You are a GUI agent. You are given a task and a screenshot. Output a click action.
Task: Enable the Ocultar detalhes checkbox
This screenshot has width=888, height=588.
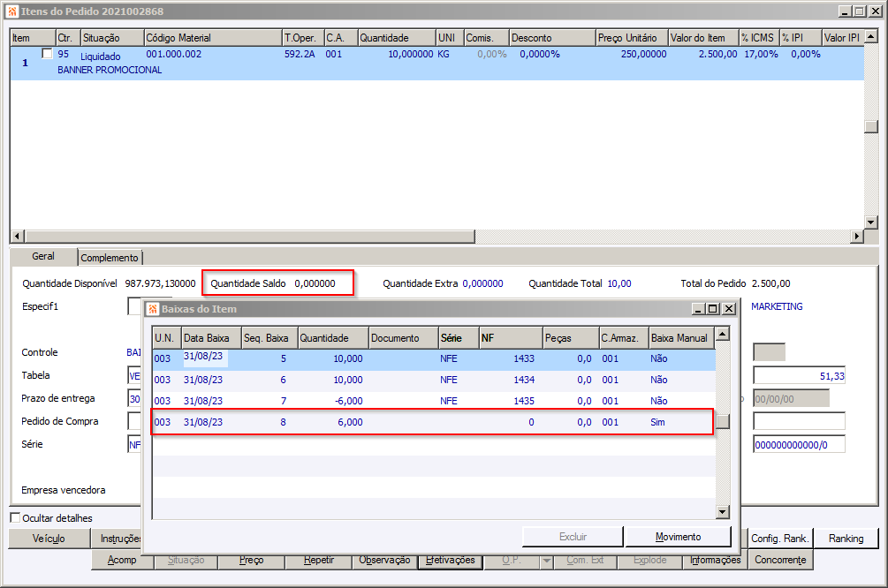[x=15, y=517]
